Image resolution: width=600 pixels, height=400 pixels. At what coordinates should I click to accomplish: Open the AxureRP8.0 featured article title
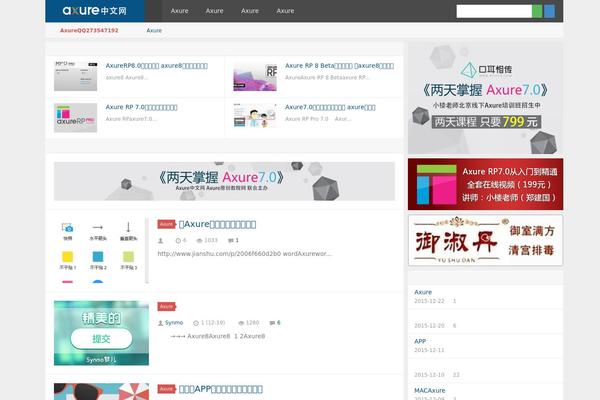157,65
